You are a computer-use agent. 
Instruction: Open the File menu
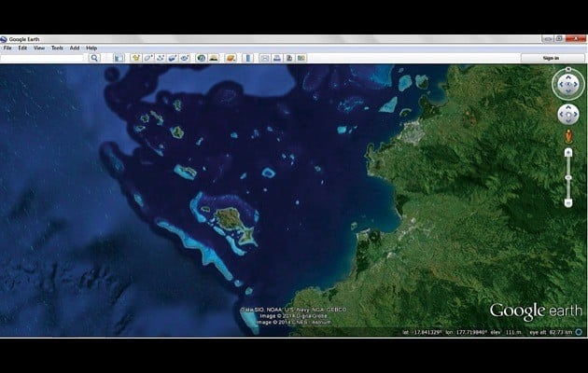(7, 48)
